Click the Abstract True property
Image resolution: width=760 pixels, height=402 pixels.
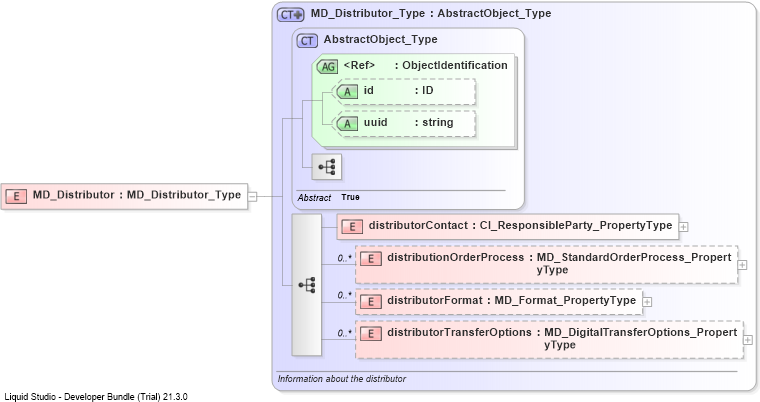[329, 197]
